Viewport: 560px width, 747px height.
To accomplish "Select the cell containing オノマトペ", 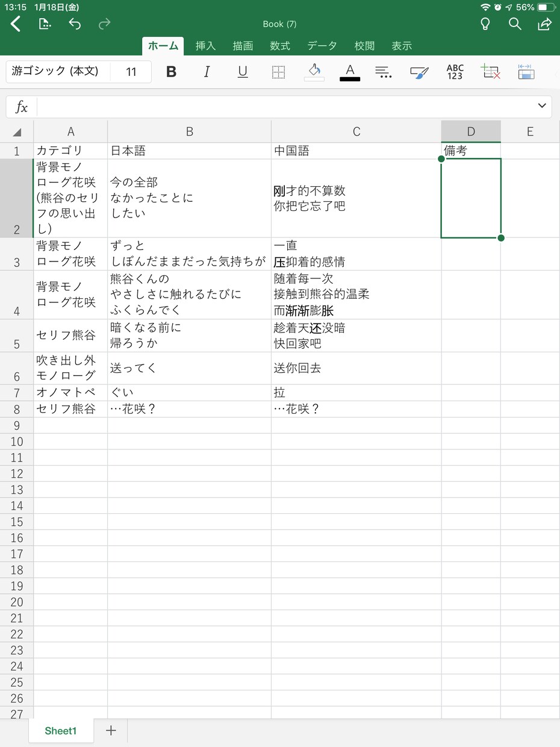I will (x=70, y=393).
